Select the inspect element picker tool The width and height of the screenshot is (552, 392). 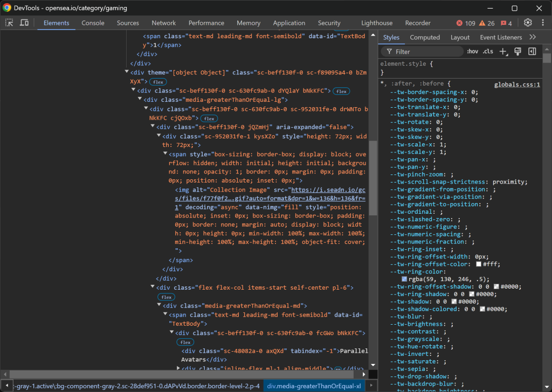9,23
